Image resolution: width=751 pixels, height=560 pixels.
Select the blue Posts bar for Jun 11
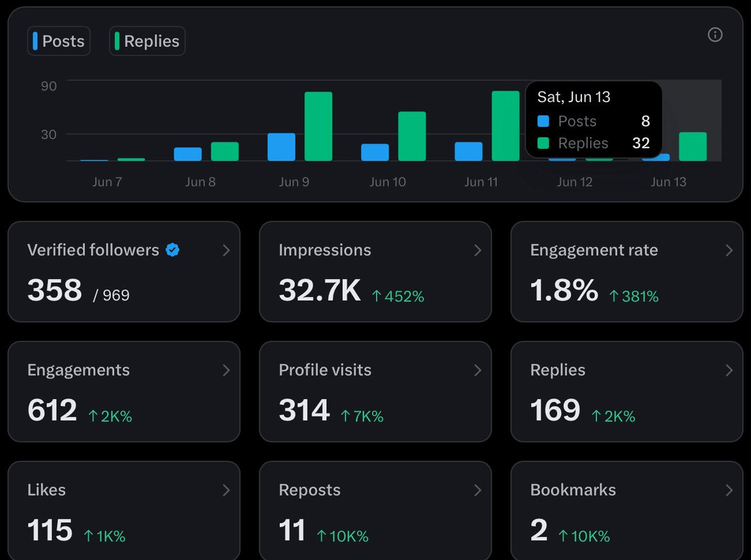469,151
